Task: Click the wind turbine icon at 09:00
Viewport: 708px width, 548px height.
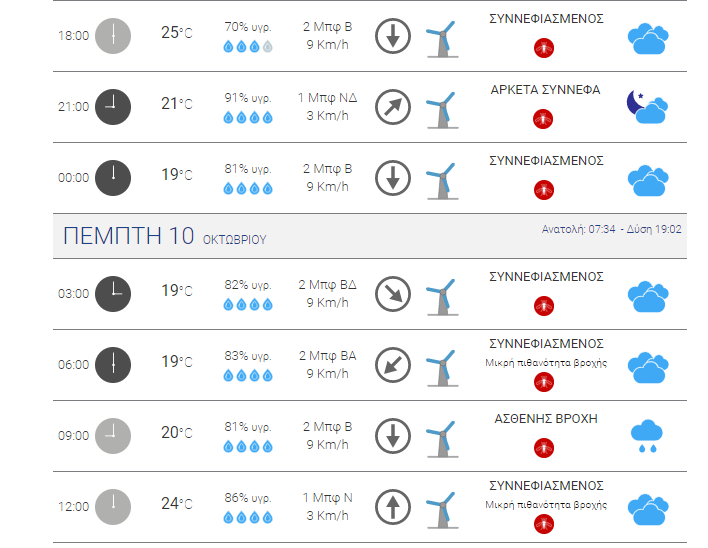Action: tap(442, 439)
